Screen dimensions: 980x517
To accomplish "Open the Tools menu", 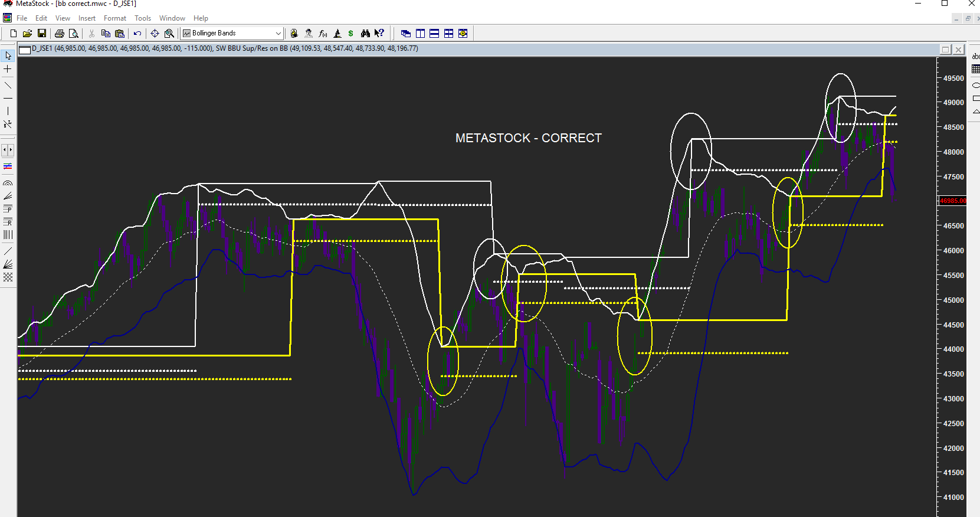I will coord(143,18).
